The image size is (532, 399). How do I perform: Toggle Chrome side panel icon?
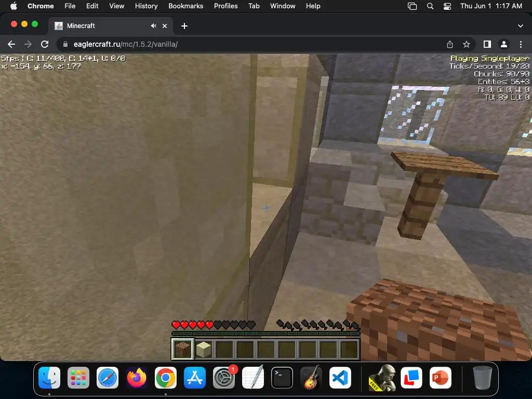(x=487, y=44)
